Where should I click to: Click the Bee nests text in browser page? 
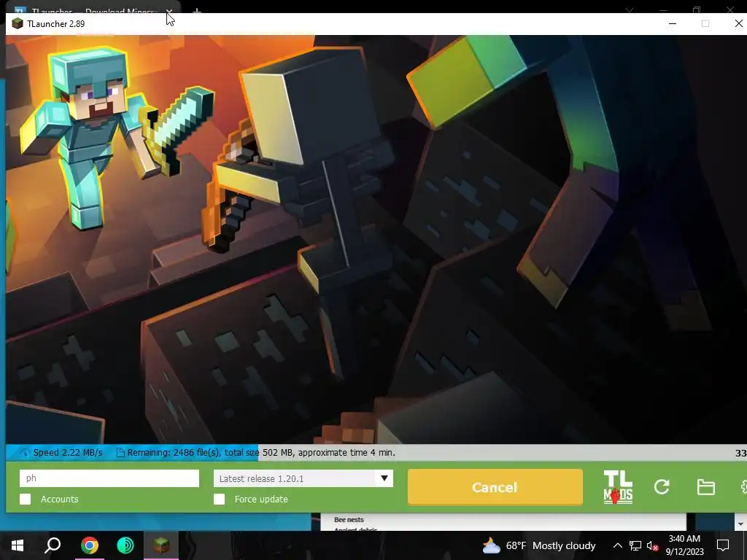coord(349,519)
